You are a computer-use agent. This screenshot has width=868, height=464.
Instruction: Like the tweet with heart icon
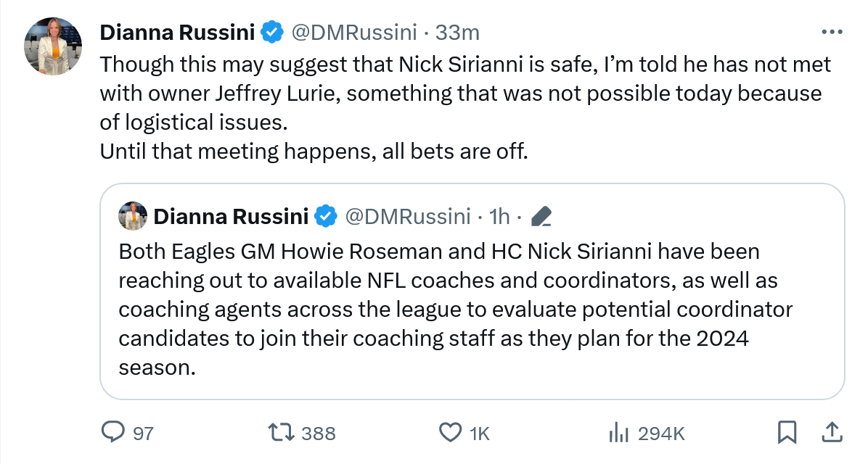pyautogui.click(x=451, y=433)
